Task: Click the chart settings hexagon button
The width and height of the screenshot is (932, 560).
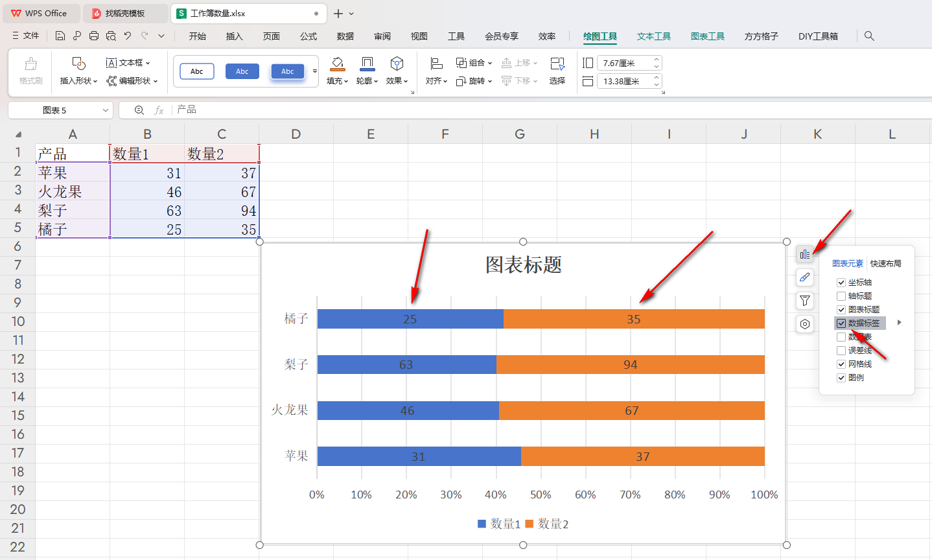Action: coord(805,324)
